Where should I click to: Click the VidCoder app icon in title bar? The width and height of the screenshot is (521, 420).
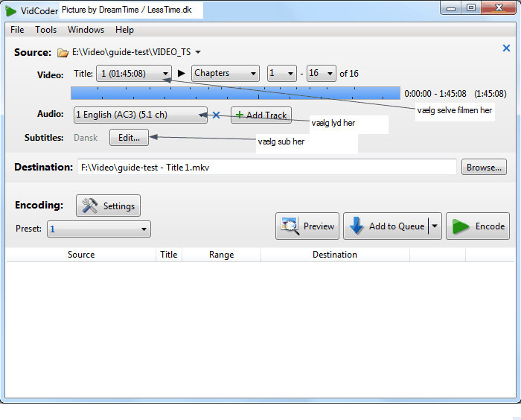tap(10, 10)
